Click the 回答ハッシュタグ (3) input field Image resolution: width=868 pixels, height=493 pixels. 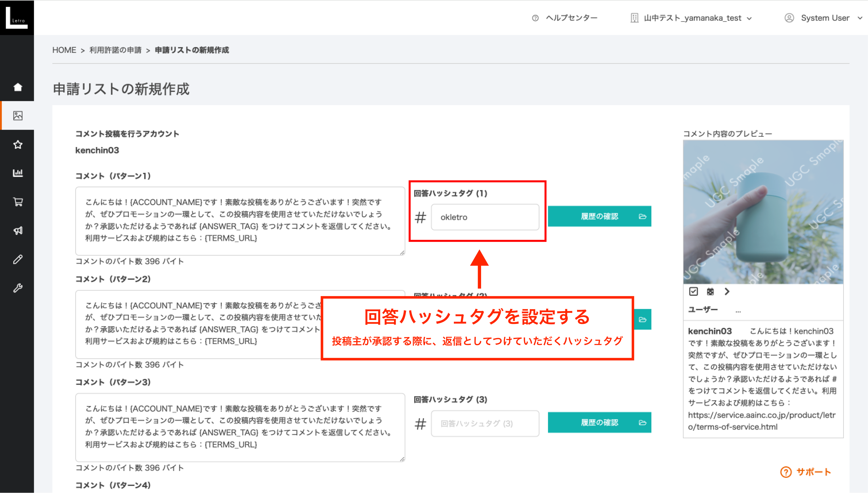coord(485,424)
